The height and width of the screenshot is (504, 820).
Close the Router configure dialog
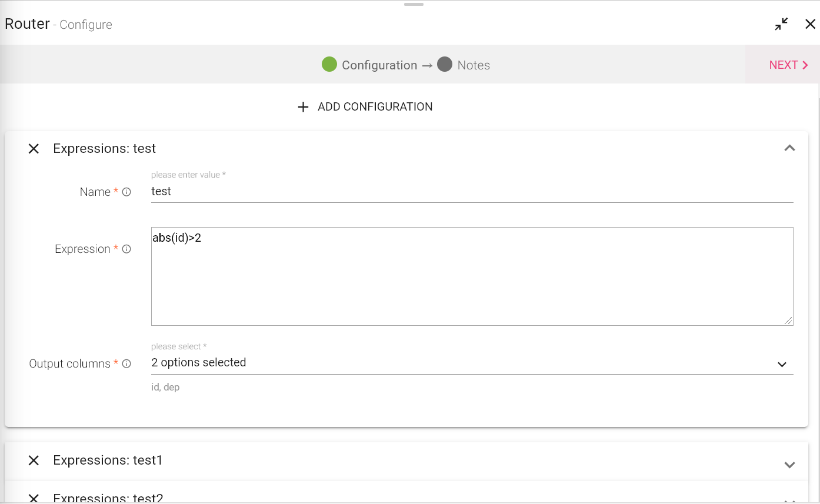click(810, 24)
